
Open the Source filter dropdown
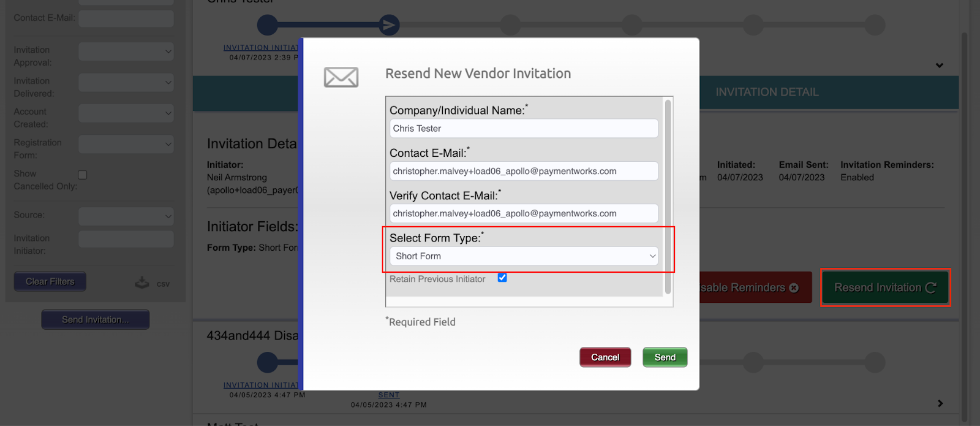pyautogui.click(x=126, y=216)
